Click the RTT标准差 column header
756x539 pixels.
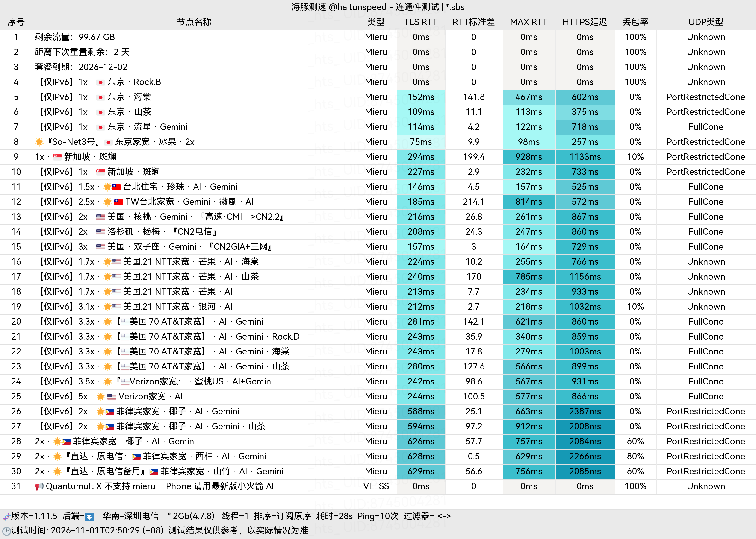[x=474, y=22]
